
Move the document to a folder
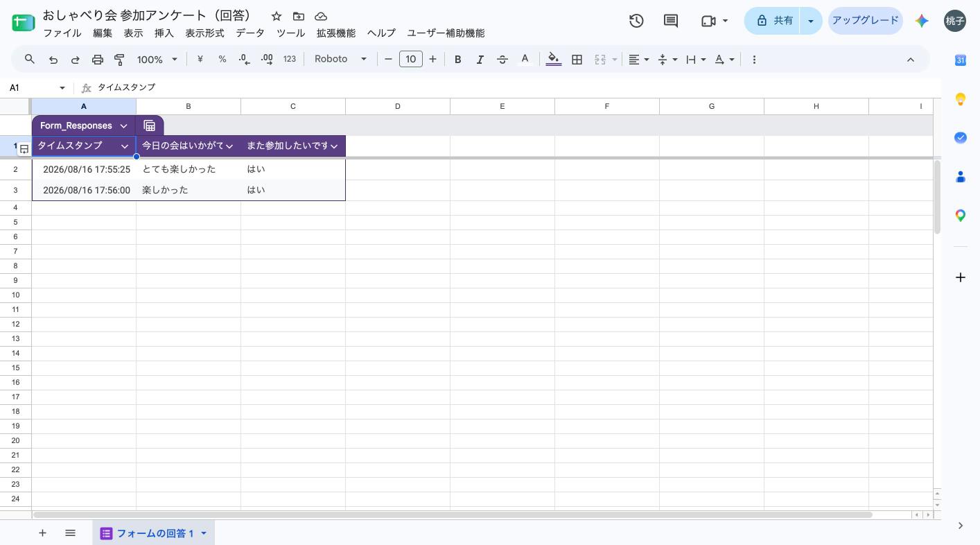(298, 16)
